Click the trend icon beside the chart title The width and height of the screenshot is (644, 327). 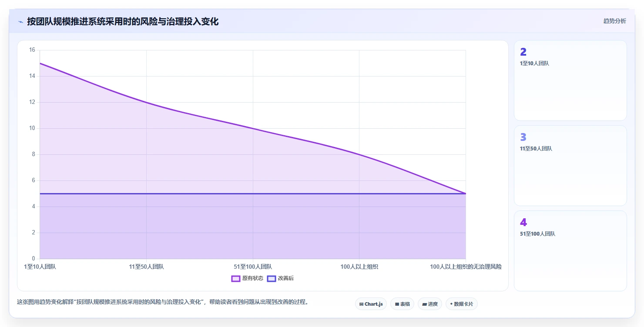pyautogui.click(x=20, y=21)
